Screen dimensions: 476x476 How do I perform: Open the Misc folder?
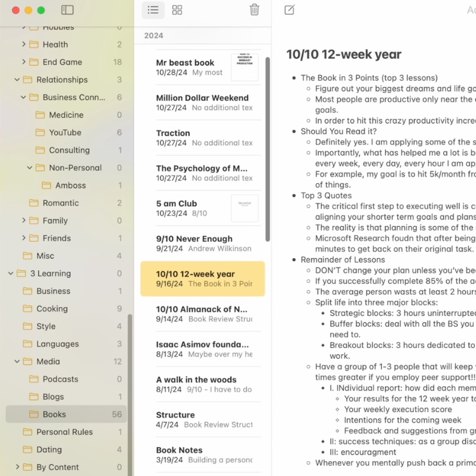pos(66,255)
